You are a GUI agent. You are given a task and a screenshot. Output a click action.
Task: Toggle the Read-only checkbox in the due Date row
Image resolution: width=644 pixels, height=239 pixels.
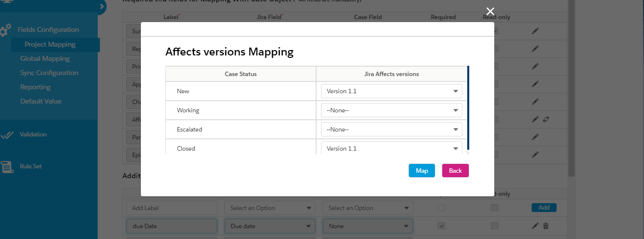[495, 226]
